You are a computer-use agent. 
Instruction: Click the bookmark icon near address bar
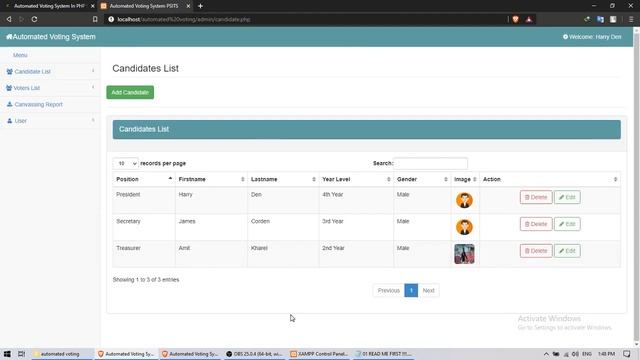[95, 19]
